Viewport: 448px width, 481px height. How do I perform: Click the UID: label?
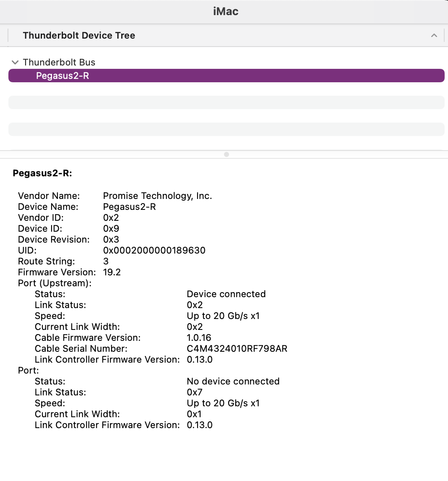click(x=27, y=250)
